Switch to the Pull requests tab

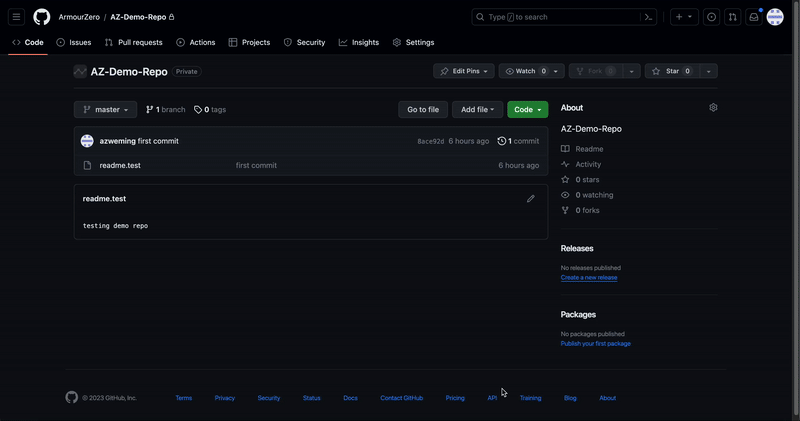(x=134, y=42)
